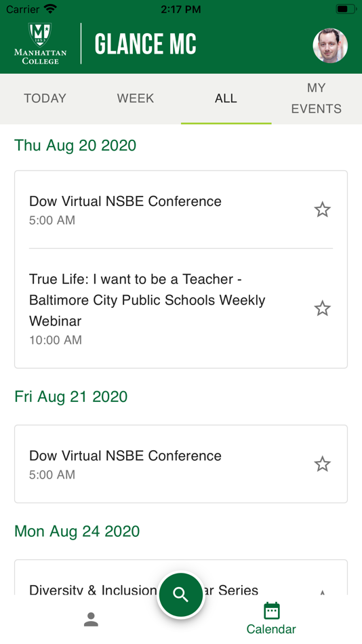
Task: Open True Life: I want to be a Teacher event
Action: (181, 308)
